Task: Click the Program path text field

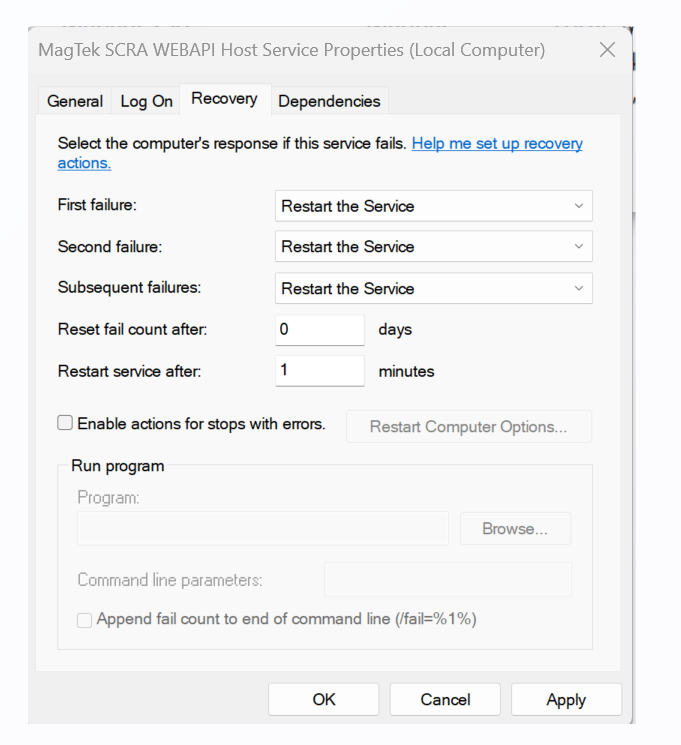Action: tap(262, 529)
